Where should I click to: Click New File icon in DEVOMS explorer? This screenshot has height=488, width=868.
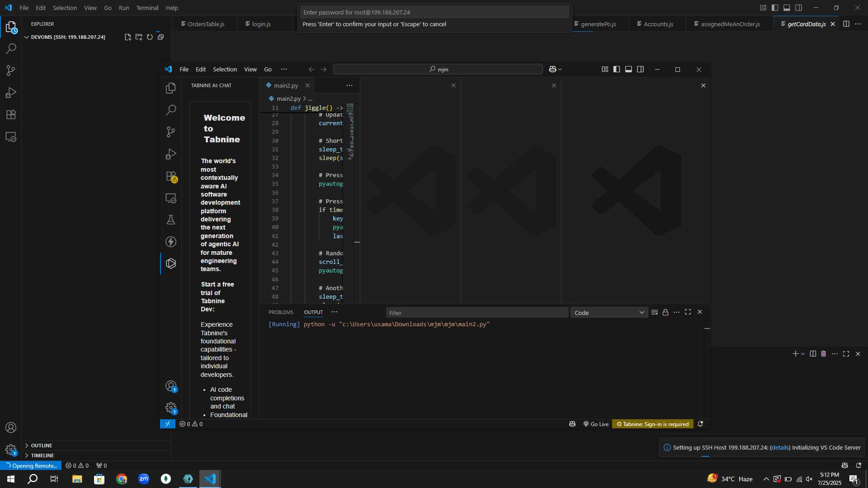point(128,37)
